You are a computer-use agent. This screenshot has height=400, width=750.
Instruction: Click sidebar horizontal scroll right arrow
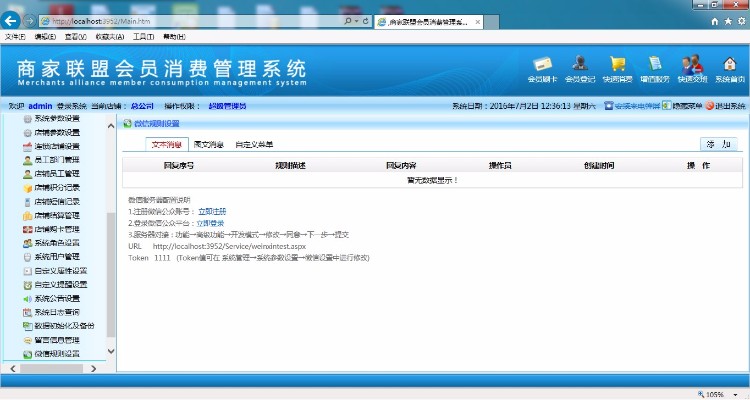click(93, 368)
